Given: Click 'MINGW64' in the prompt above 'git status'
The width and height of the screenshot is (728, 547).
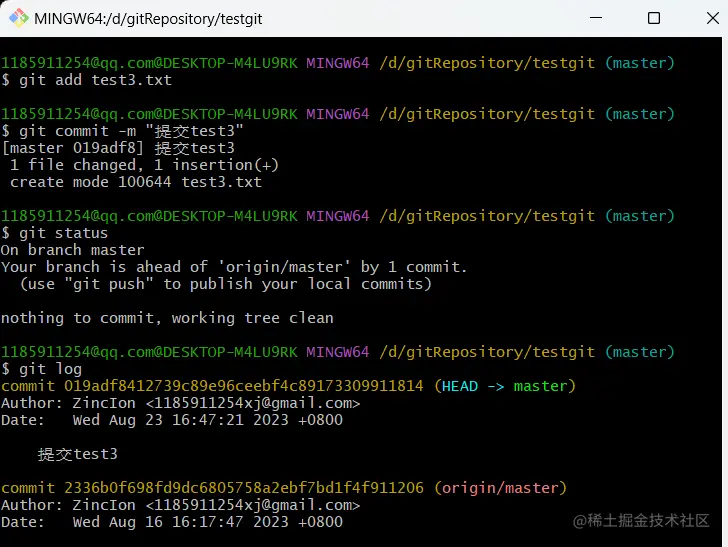Looking at the screenshot, I should click(x=338, y=216).
